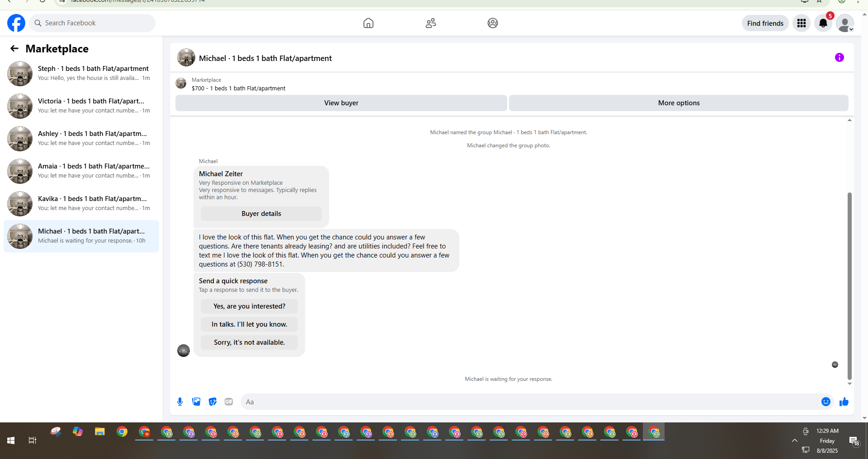The image size is (868, 459).
Task: Open the Windows Start menu
Action: (x=11, y=440)
